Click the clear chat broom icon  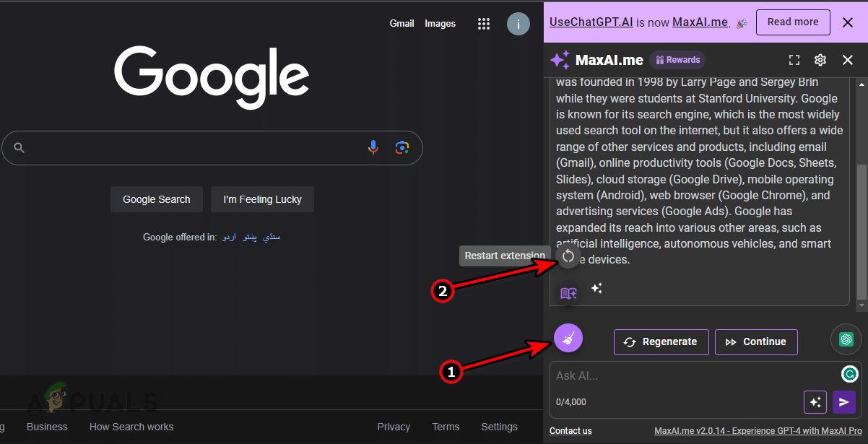(568, 338)
